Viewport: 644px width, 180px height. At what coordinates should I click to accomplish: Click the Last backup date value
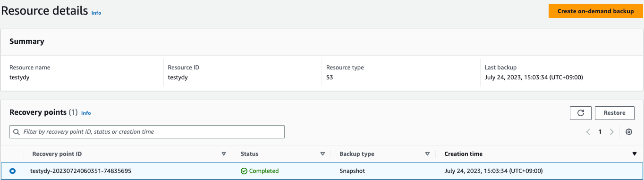[534, 77]
